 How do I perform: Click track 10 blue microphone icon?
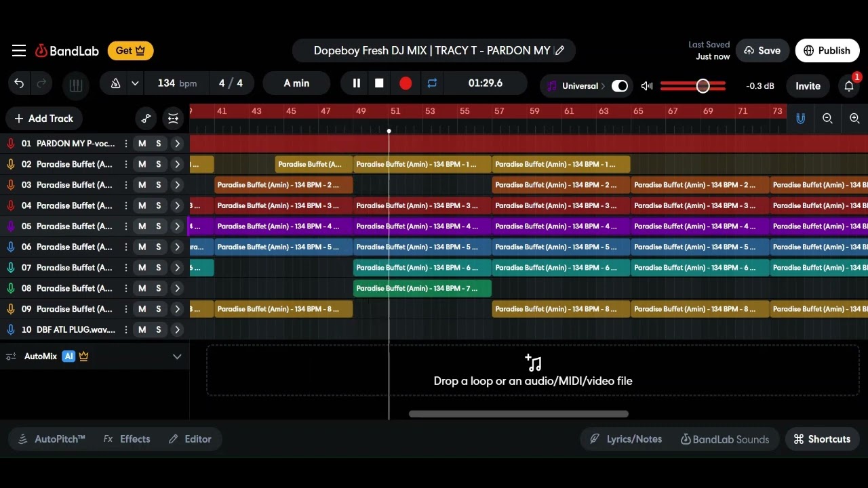(x=11, y=329)
